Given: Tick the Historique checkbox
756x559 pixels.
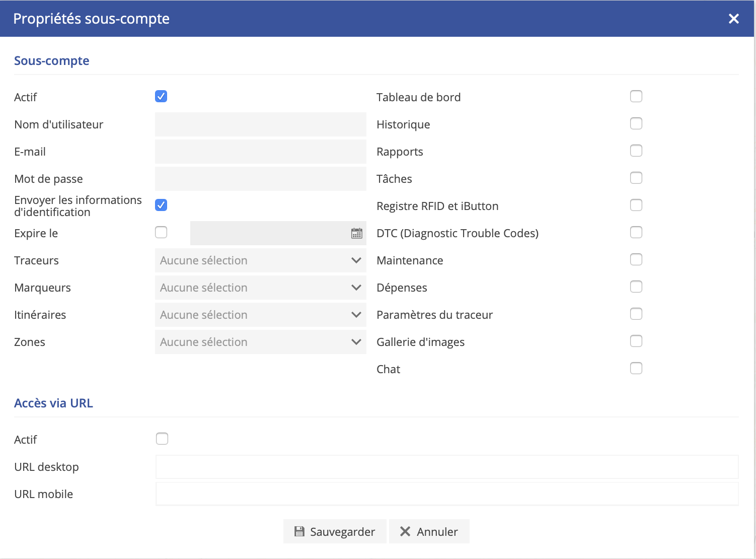Looking at the screenshot, I should tap(636, 123).
